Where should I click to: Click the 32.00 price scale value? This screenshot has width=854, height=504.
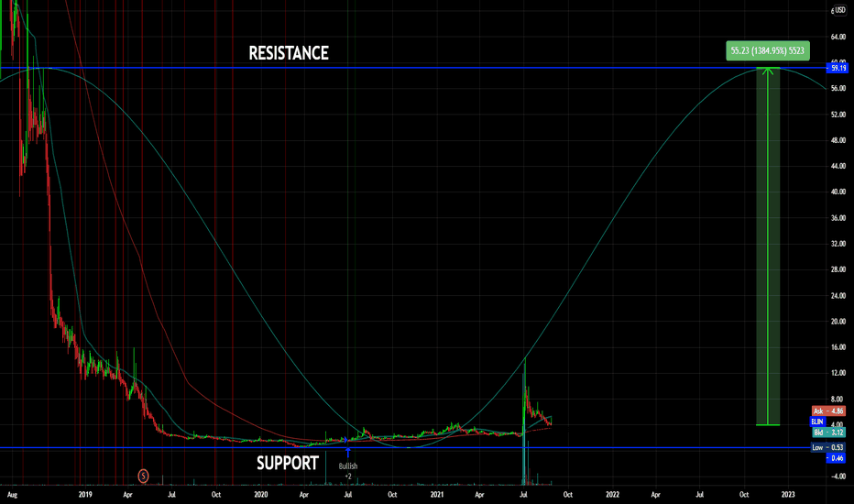(838, 244)
